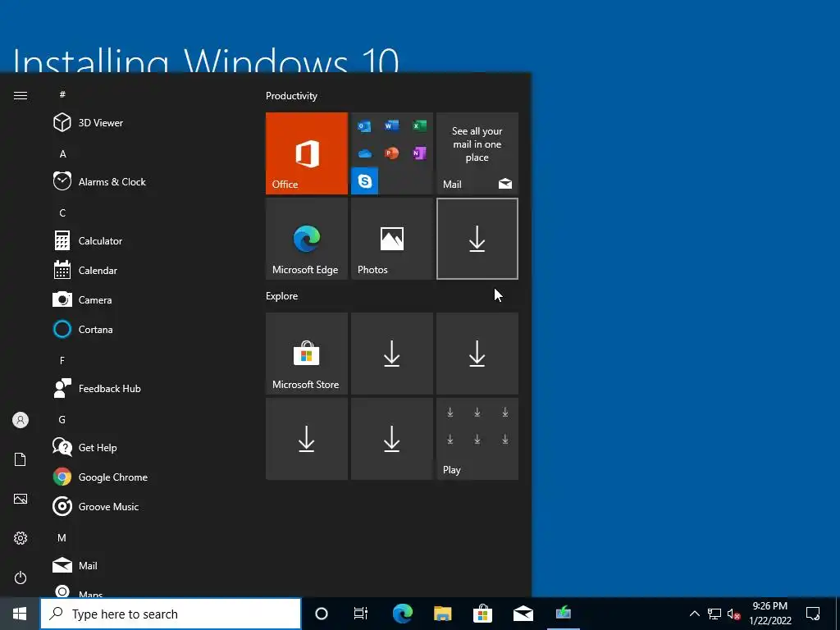Launch Get Help app
Viewport: 840px width, 630px height.
tap(144, 447)
